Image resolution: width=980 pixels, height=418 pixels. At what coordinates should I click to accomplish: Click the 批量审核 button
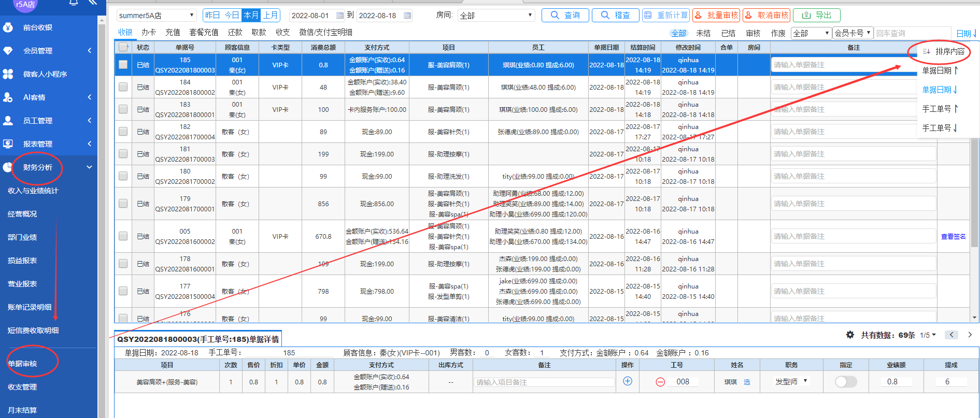716,15
